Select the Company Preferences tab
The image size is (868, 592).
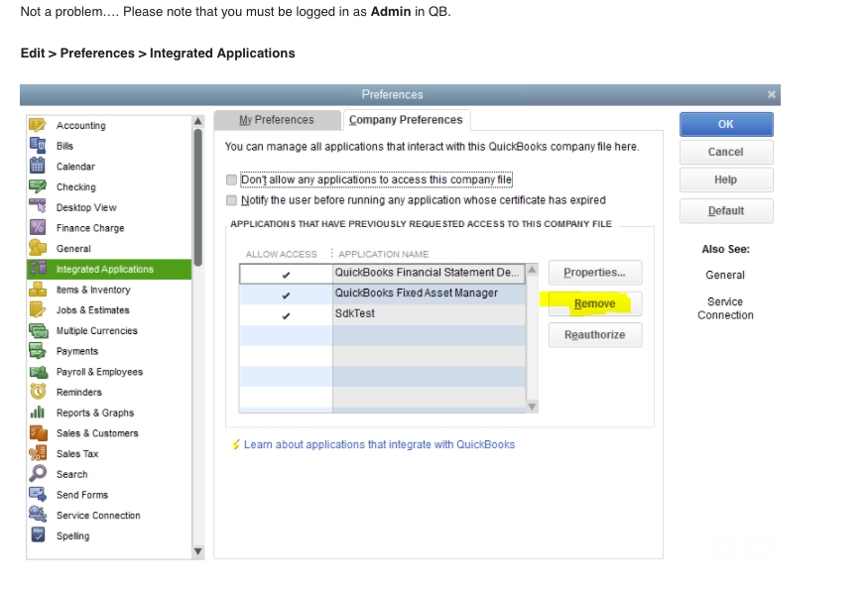tap(407, 120)
